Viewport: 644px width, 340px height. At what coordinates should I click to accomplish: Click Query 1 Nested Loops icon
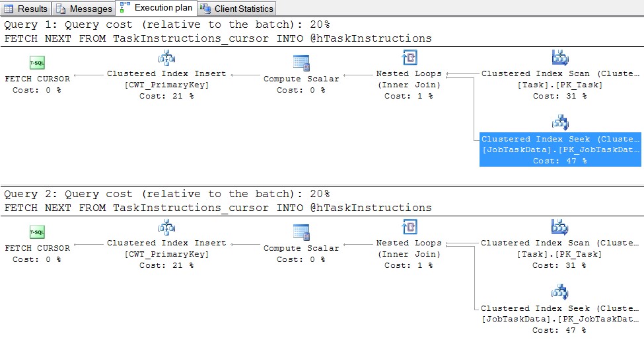pyautogui.click(x=409, y=58)
